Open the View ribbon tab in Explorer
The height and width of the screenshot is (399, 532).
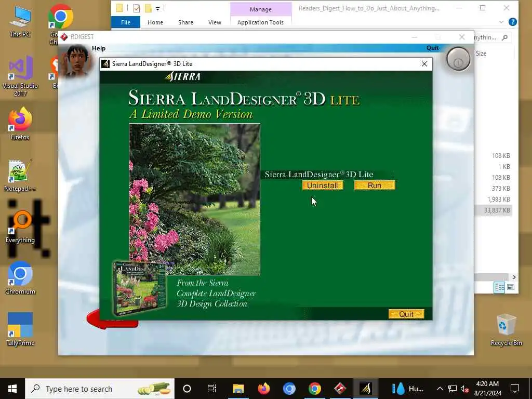[x=215, y=22]
